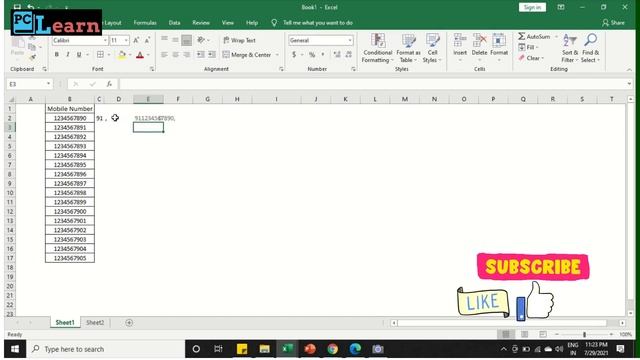Expand the formula bar
The width and height of the screenshot is (640, 360).
(x=629, y=84)
